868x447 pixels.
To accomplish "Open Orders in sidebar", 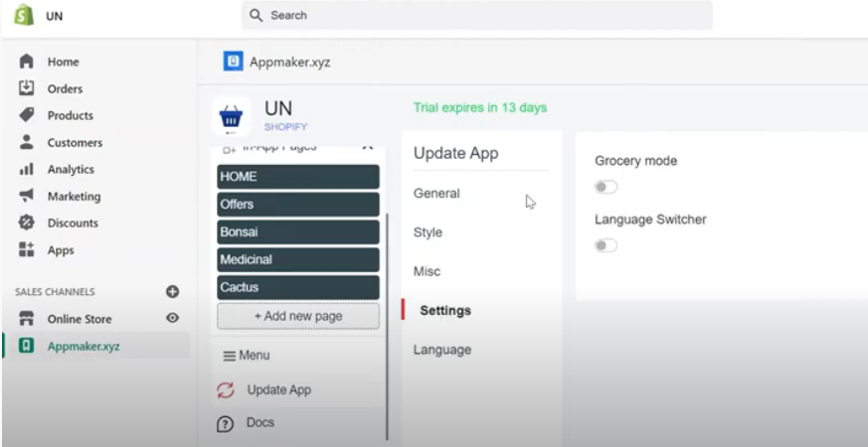I will pyautogui.click(x=65, y=88).
